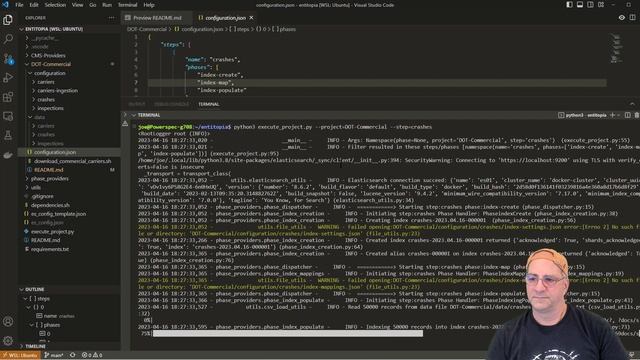
Task: Click the main branch status button
Action: click(x=54, y=355)
